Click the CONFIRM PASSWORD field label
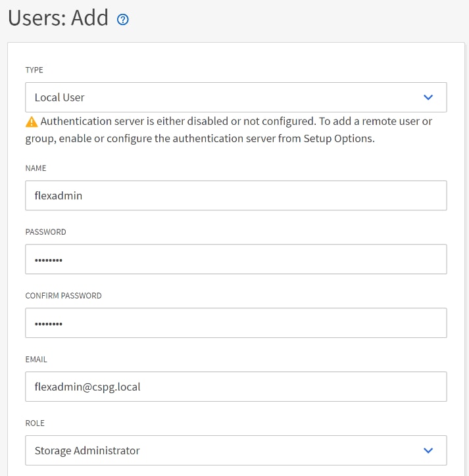Screen dimensions: 469x476 (x=63, y=296)
